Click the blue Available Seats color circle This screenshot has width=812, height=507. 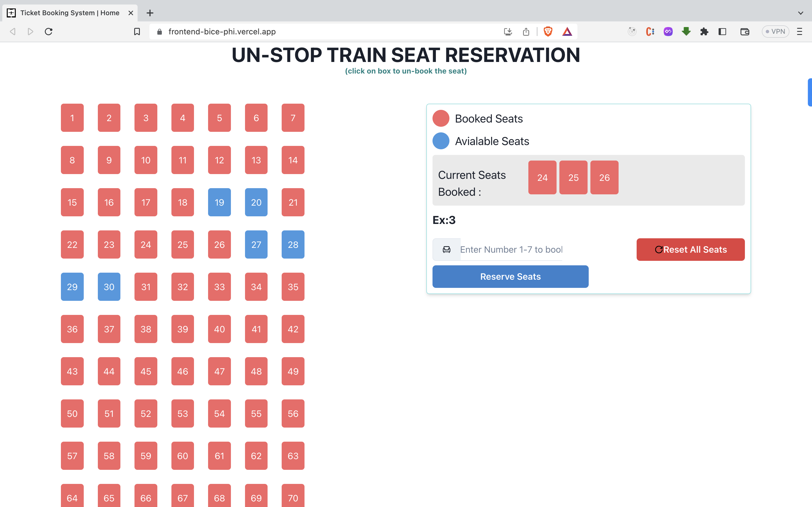[x=441, y=141]
